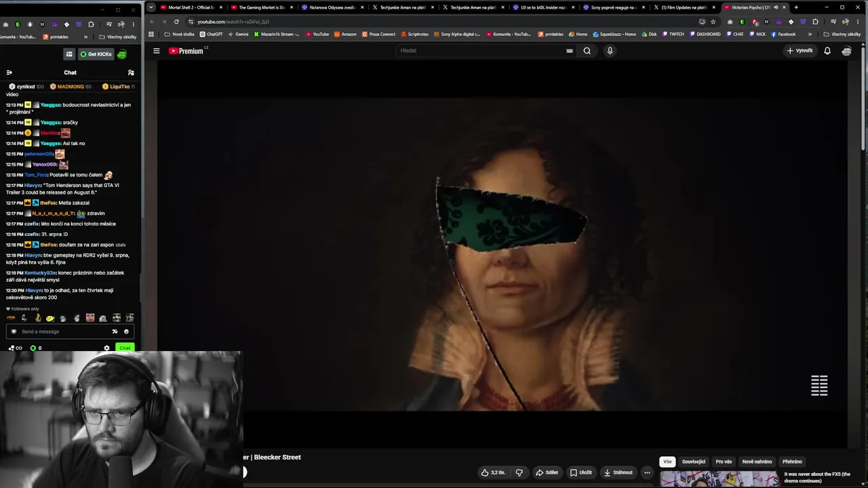Open YouTube notifications bell
Viewport: 868px width, 488px height.
click(x=827, y=51)
